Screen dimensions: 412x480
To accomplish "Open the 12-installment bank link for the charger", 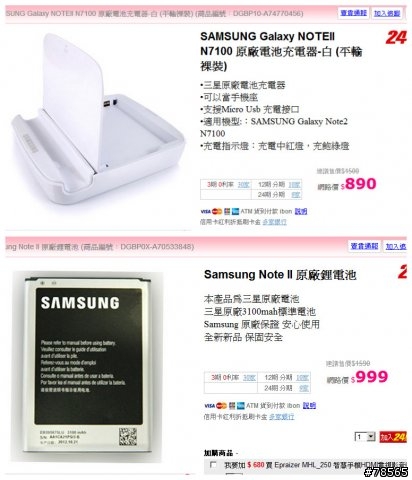I will [294, 185].
